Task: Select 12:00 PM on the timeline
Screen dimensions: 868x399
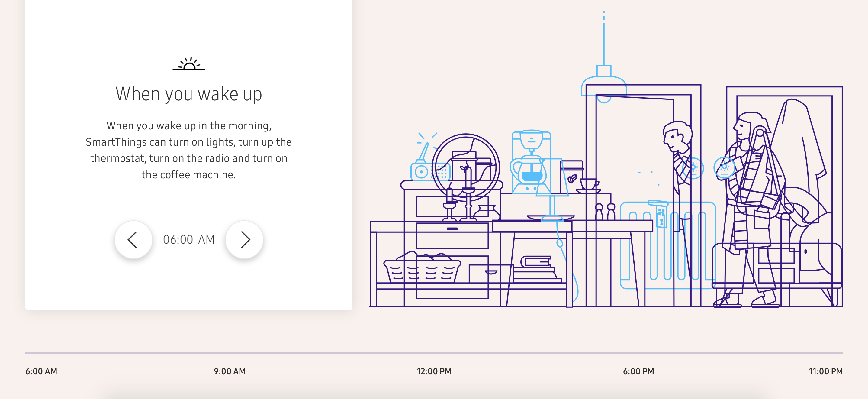Action: 434,371
